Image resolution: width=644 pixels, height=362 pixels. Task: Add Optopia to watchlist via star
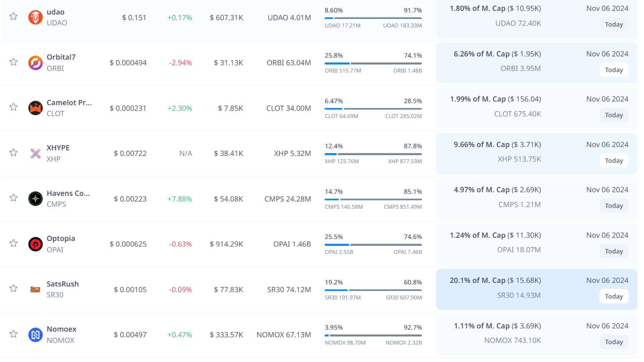[x=13, y=243]
